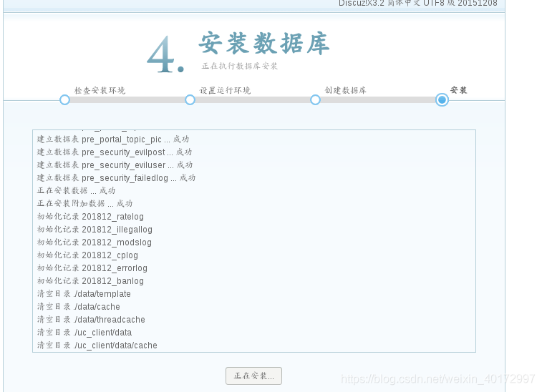Click log line pre_security_evilpost
Viewport: 542px width, 392px height.
pyautogui.click(x=115, y=152)
